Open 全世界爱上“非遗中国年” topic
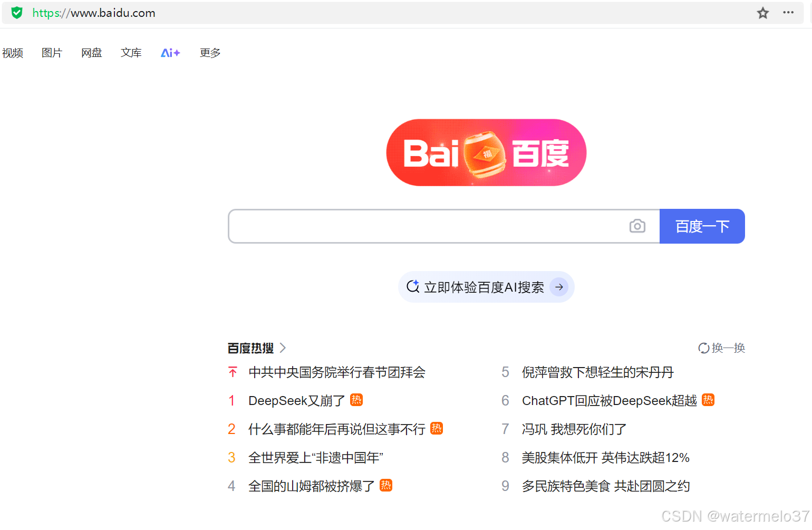Screen dimensions: 812x530 (316, 458)
